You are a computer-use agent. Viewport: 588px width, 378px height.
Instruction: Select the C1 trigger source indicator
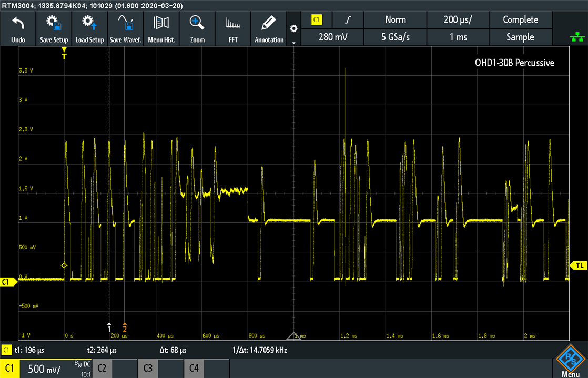tap(317, 19)
